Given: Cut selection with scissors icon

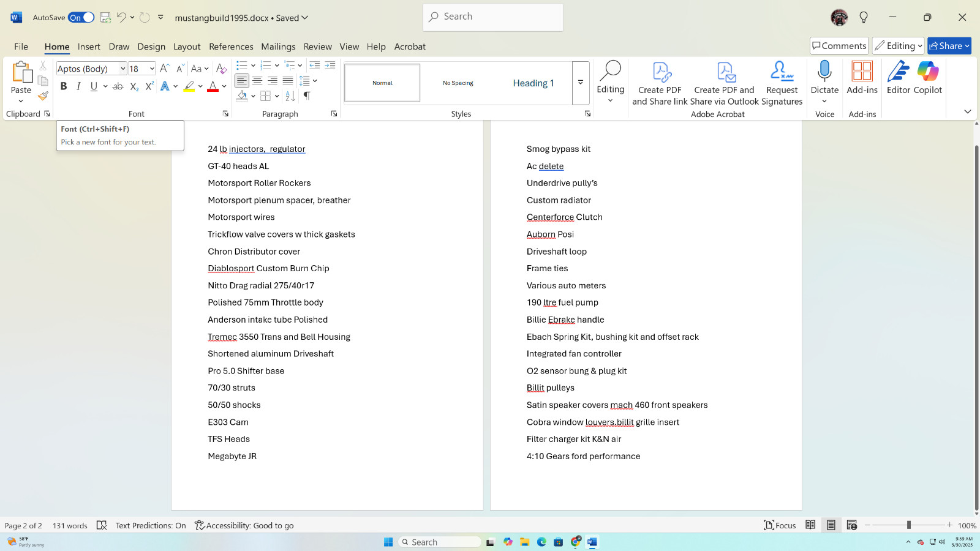Looking at the screenshot, I should tap(43, 66).
